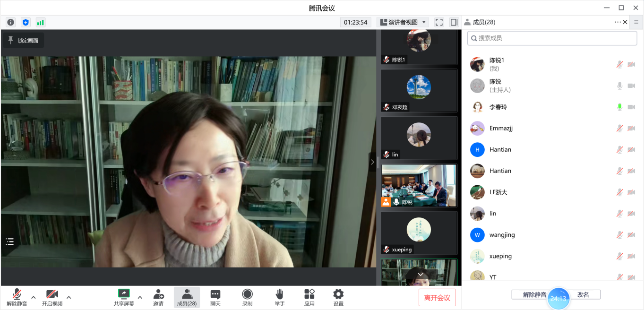Toggle the side panel layout icon
This screenshot has width=644, height=310.
point(454,22)
